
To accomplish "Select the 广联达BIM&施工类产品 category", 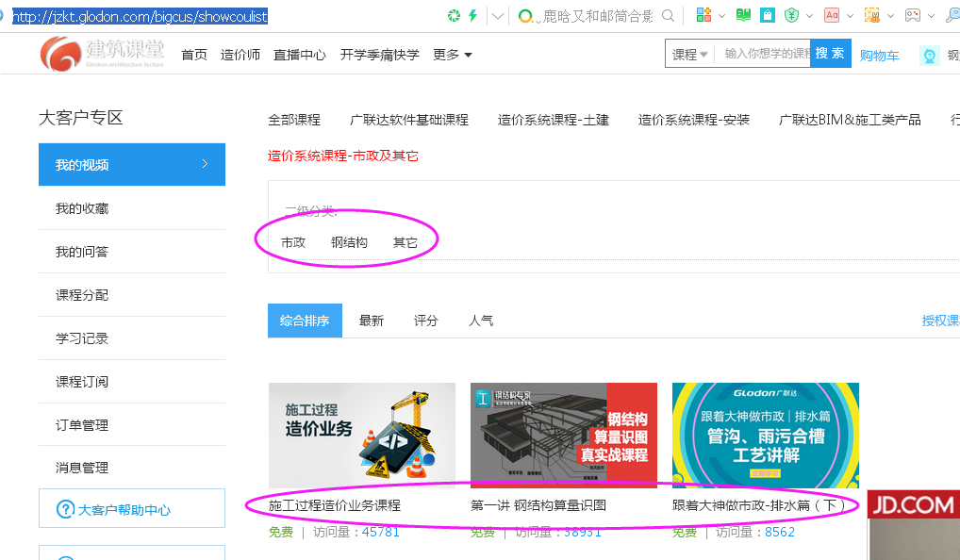I will [850, 120].
